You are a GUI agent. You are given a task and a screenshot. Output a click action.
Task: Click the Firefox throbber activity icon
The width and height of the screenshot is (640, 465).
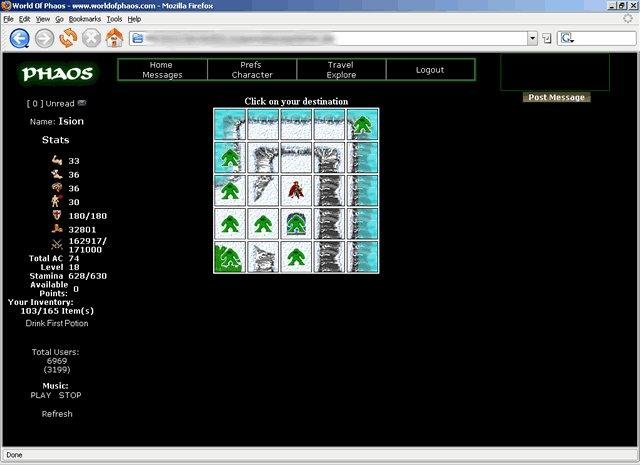628,19
